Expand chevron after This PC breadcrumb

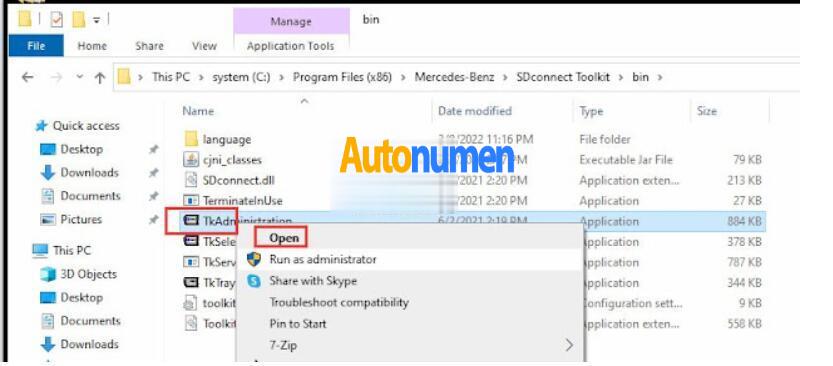[x=201, y=78]
